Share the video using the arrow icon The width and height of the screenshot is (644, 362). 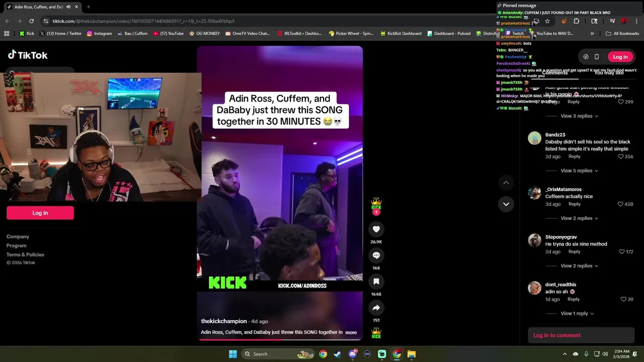tap(376, 308)
